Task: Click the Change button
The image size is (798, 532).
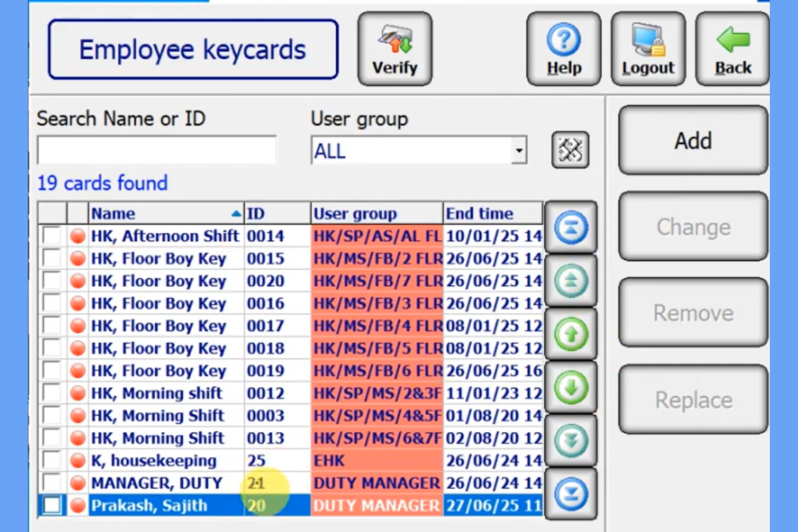Action: (693, 227)
